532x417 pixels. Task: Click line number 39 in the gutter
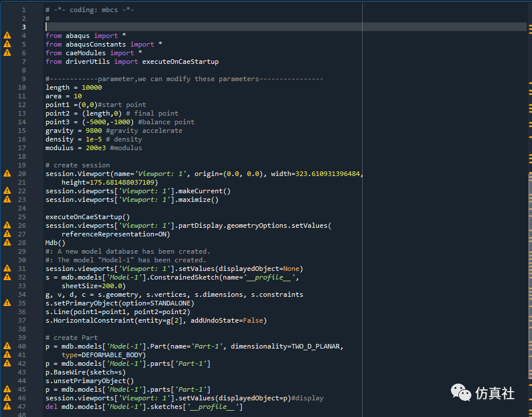click(x=22, y=338)
